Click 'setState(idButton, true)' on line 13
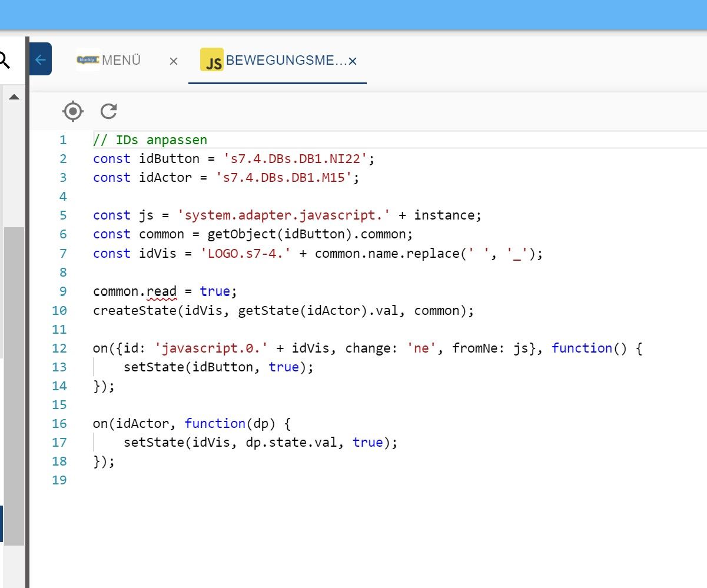Screen dimensions: 707x588 coord(215,367)
